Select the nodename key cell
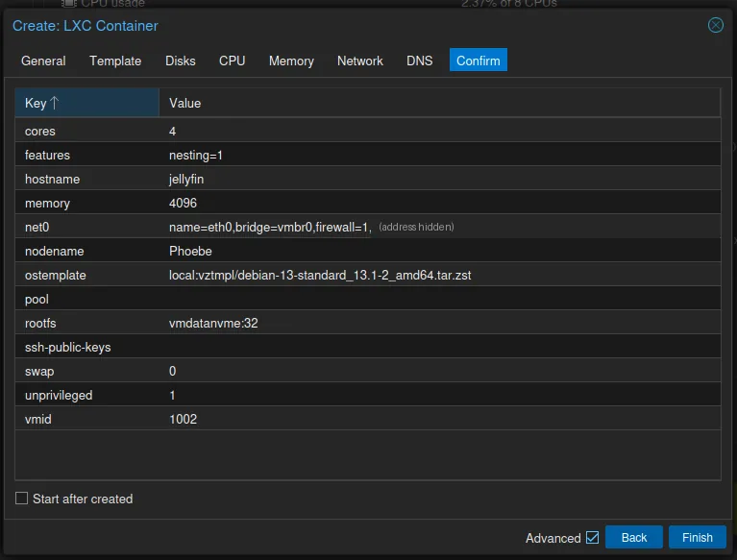This screenshot has width=737, height=560. (86, 251)
